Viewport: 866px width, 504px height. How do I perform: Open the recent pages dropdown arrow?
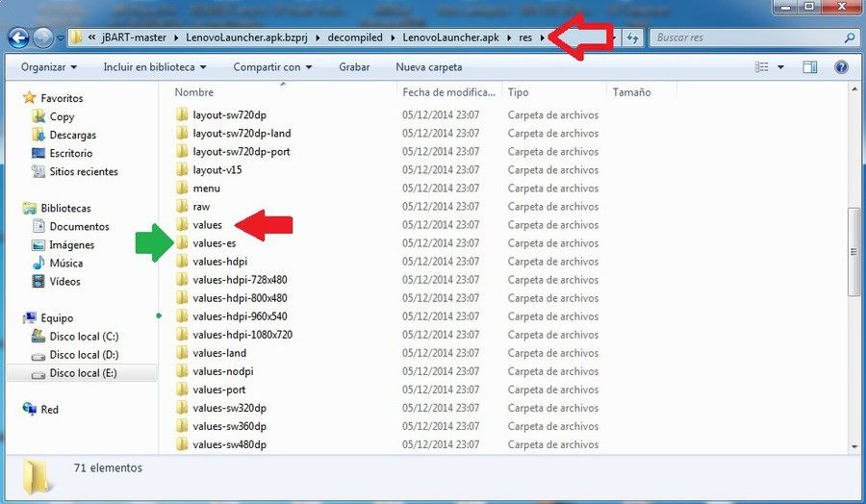(61, 38)
